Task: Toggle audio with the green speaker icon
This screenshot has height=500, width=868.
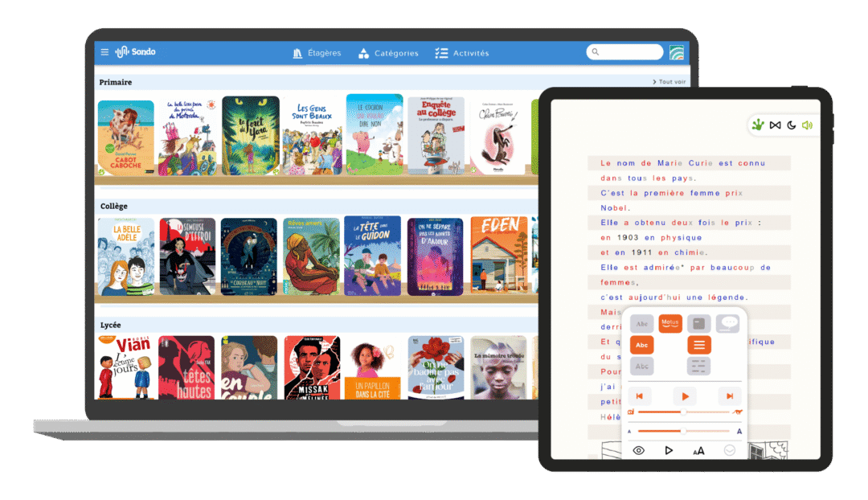Action: coord(808,125)
